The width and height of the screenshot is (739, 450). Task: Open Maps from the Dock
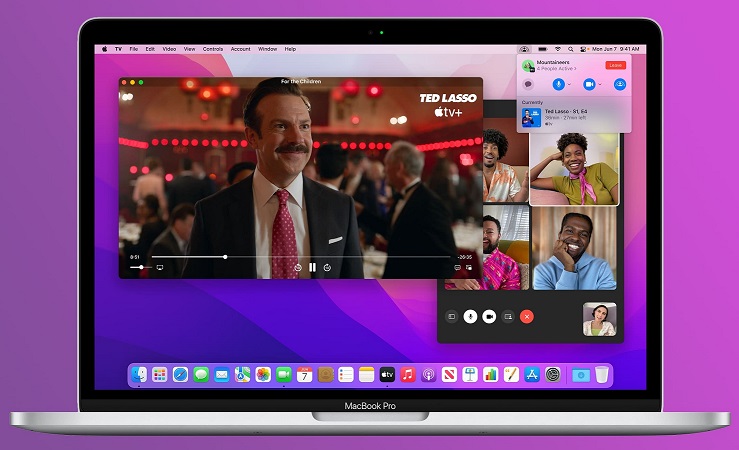pyautogui.click(x=242, y=375)
